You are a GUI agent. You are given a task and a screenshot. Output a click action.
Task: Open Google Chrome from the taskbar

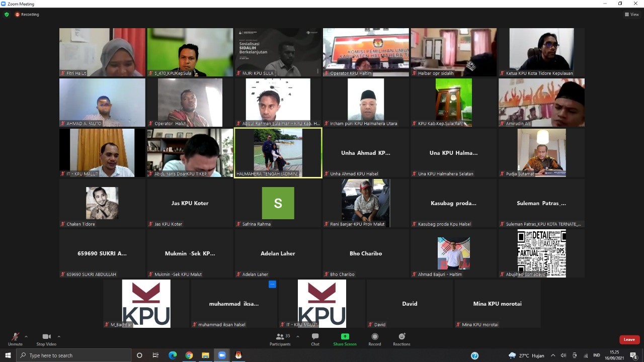coord(189,355)
